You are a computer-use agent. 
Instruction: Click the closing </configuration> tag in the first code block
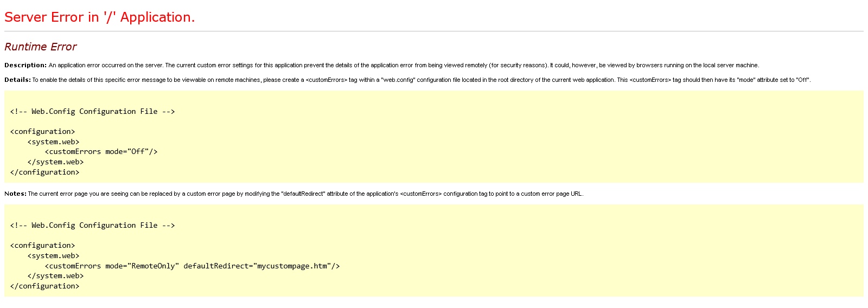[x=44, y=172]
